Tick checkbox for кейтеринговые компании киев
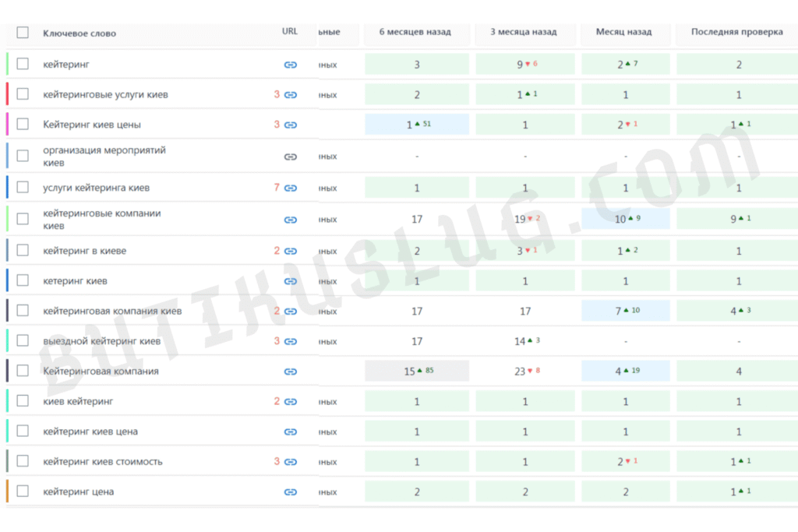The width and height of the screenshot is (798, 532). coord(23,219)
